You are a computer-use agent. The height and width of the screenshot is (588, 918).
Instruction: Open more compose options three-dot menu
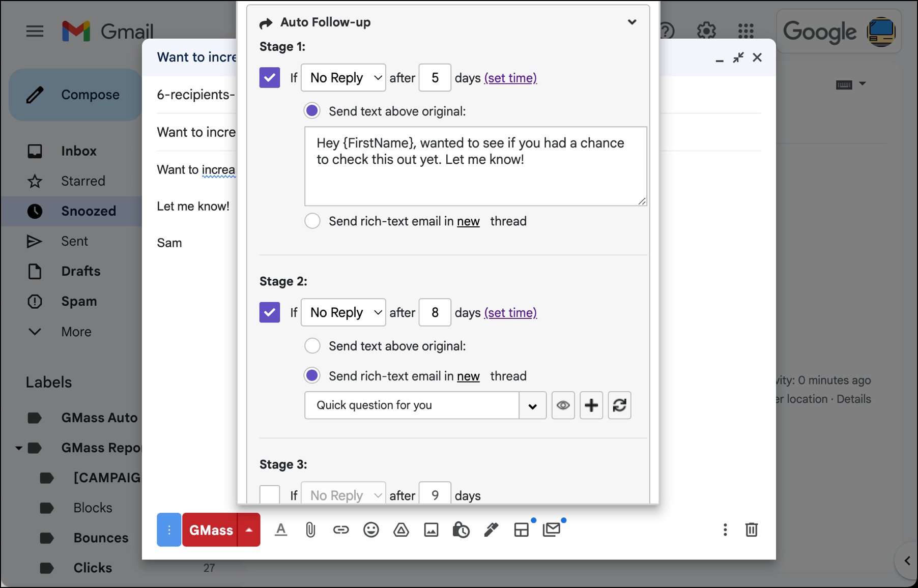coord(725,530)
